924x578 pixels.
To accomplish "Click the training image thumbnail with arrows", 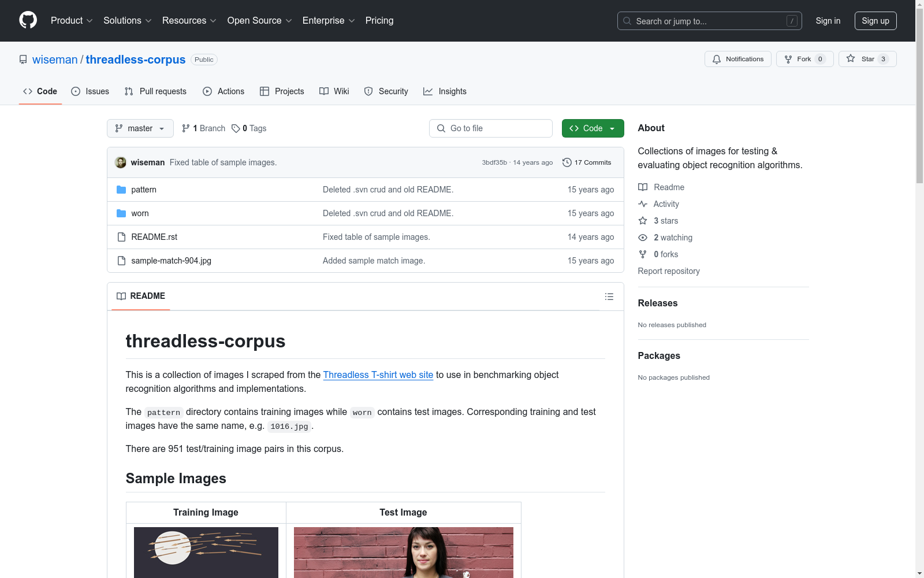I will [206, 553].
